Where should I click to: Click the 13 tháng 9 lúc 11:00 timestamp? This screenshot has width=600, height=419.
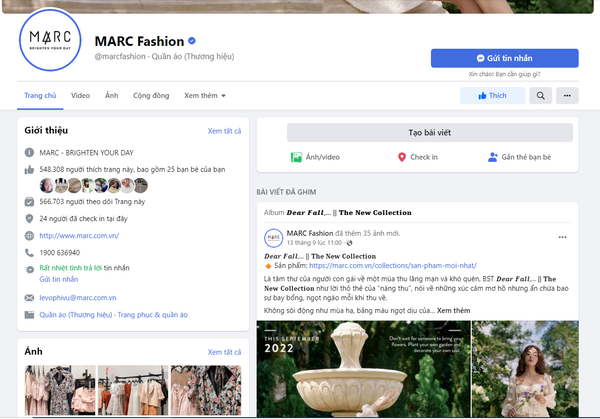tap(314, 243)
